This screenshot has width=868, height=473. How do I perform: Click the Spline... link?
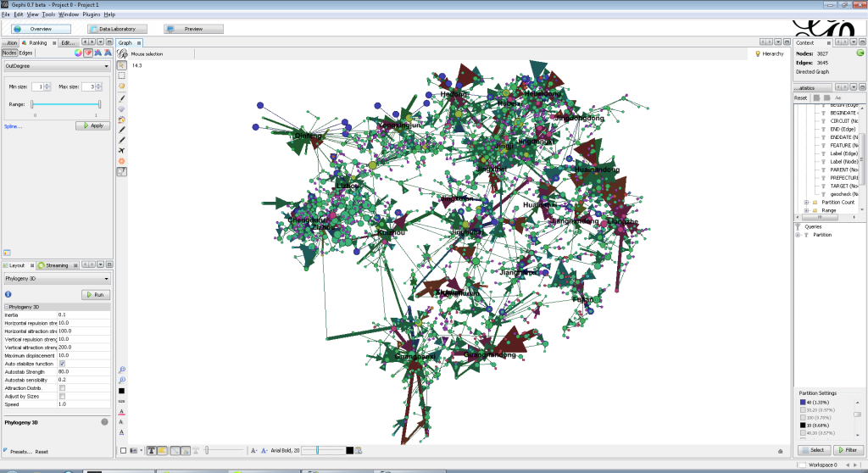pos(13,127)
